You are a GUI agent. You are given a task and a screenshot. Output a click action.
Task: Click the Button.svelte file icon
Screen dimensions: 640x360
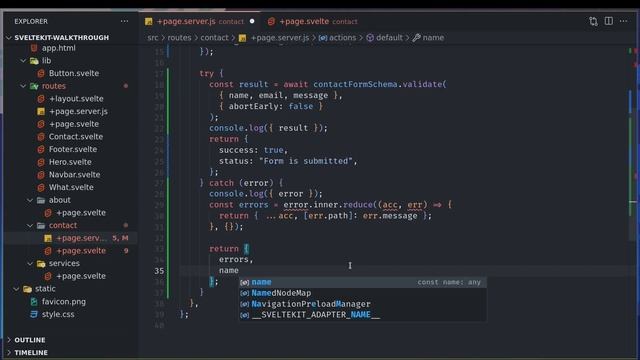(x=41, y=73)
